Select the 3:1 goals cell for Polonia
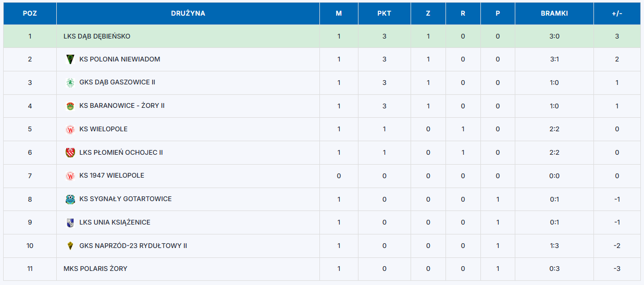644x285 pixels. point(554,59)
